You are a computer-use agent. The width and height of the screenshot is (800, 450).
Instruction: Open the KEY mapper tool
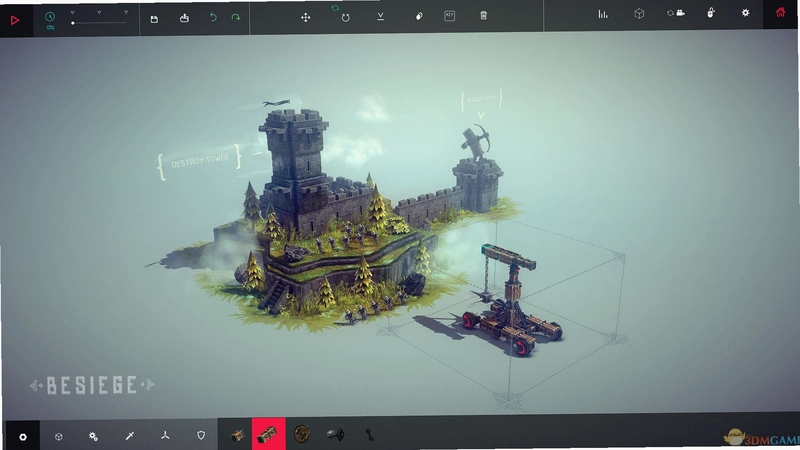[x=449, y=16]
